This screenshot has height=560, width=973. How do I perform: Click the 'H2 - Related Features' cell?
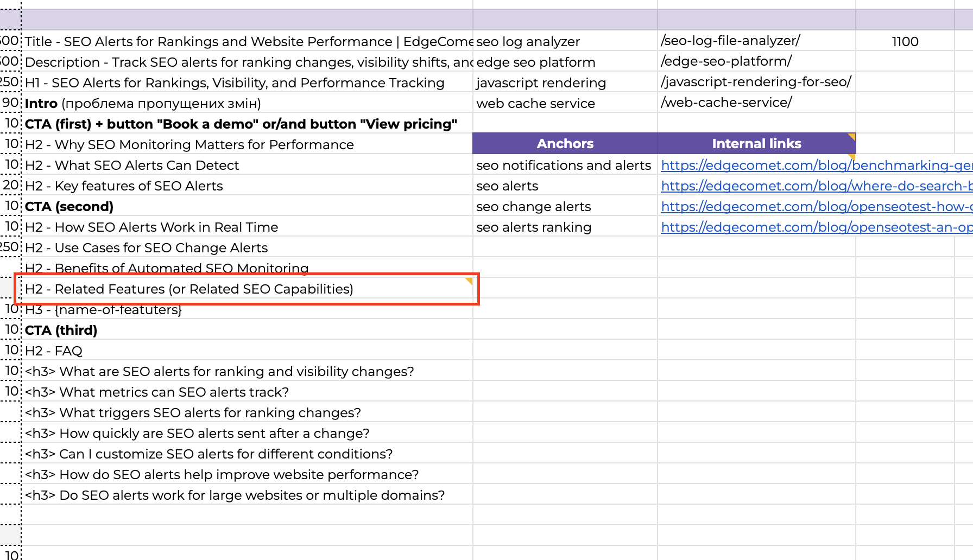tap(247, 289)
